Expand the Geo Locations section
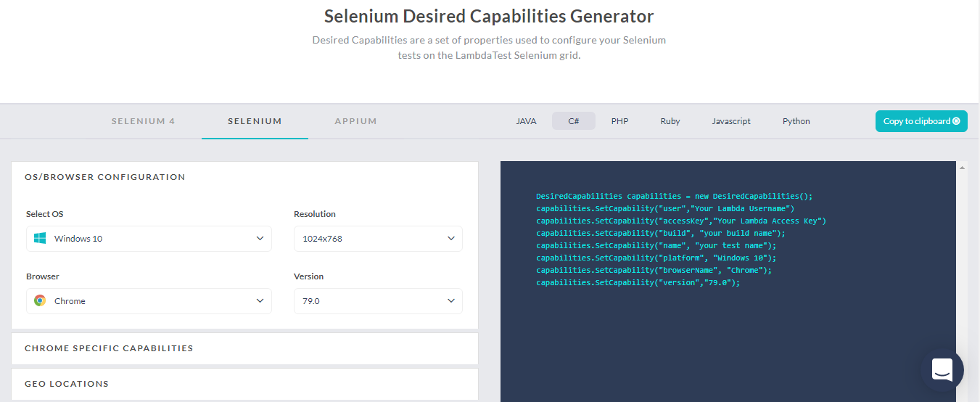980x402 pixels. [x=67, y=384]
